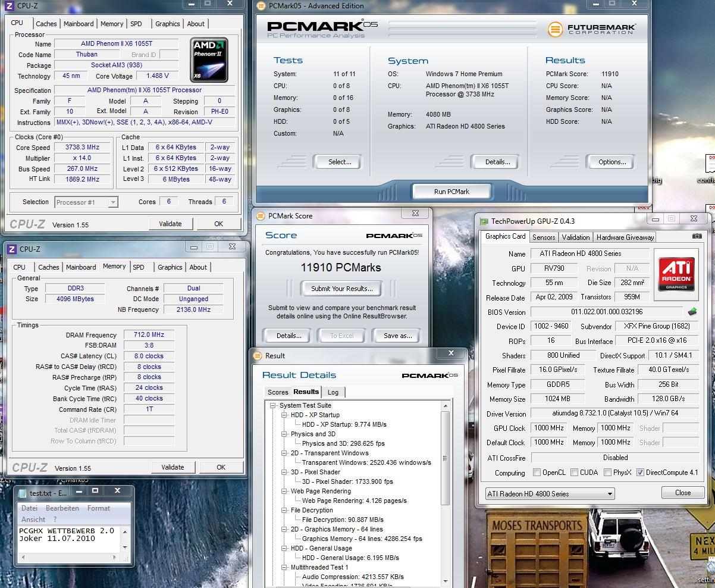Collapse the HDD - XP Startup node
Viewport: 715px width, 588px height.
[284, 415]
